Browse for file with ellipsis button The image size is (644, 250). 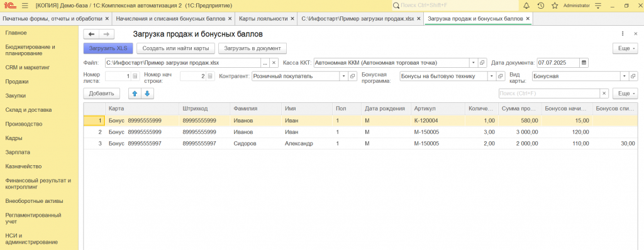click(x=265, y=63)
